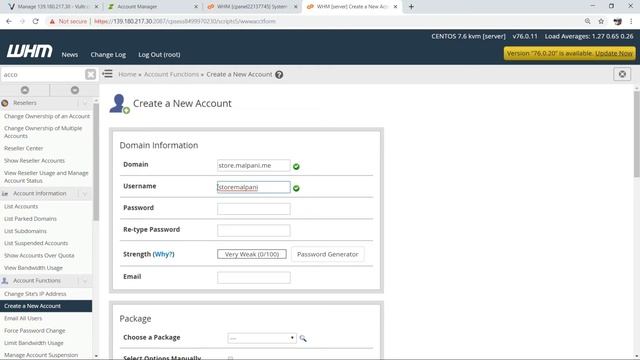Switch to the WHM cpanel System tab
This screenshot has width=640, height=360.
tap(252, 7)
